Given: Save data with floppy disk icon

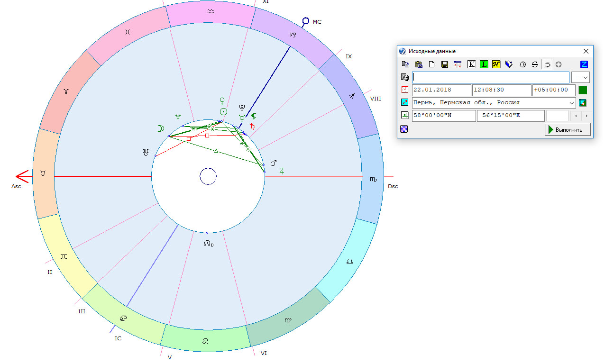Looking at the screenshot, I should point(445,64).
